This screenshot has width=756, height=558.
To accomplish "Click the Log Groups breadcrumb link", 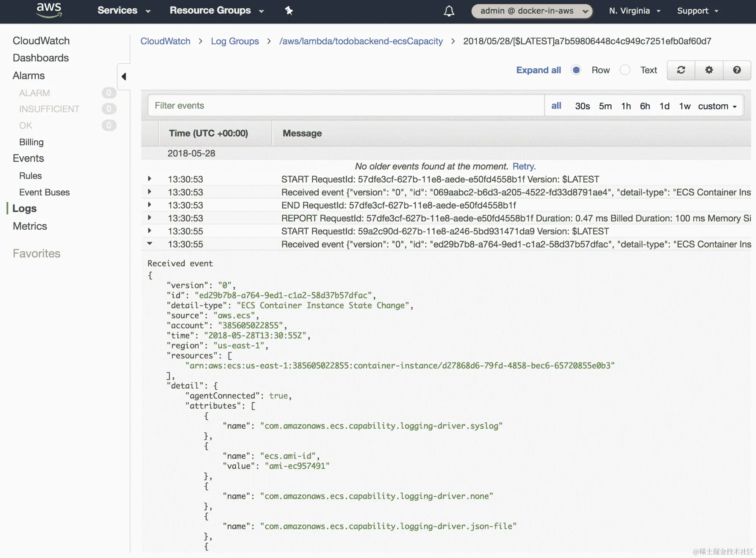I will (235, 41).
